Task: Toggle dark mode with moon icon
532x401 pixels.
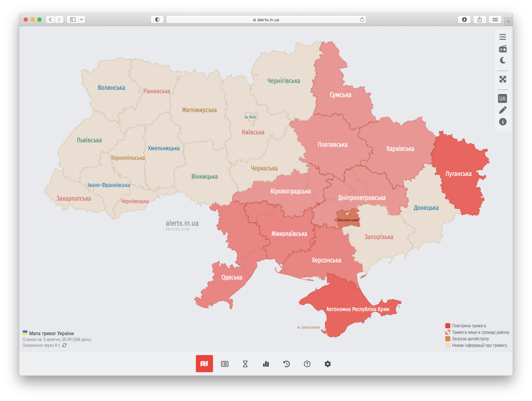Action: click(x=503, y=60)
